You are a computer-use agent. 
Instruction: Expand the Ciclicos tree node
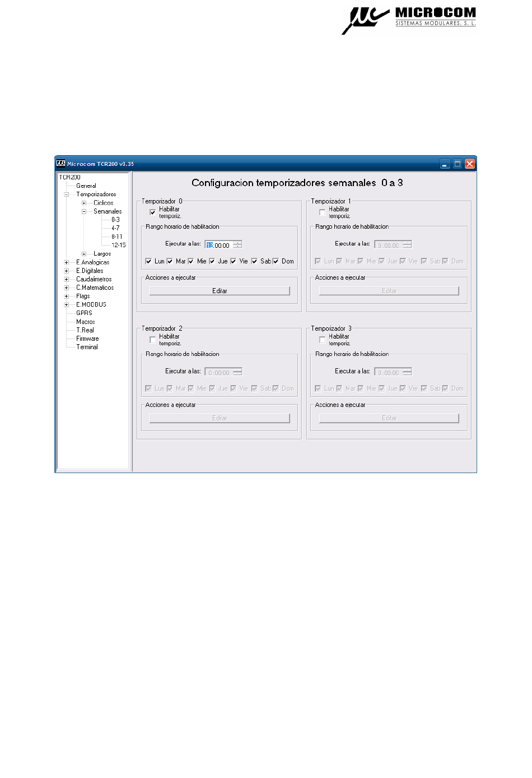pyautogui.click(x=84, y=203)
